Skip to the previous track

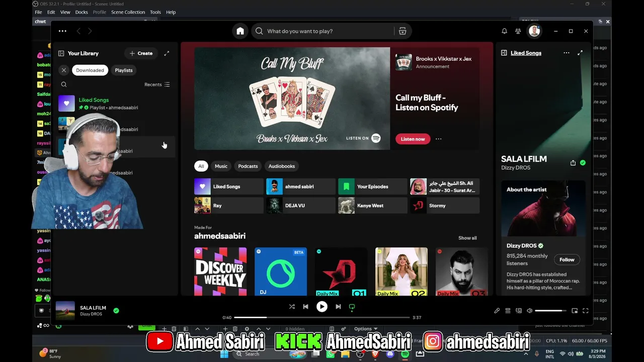coord(305,307)
